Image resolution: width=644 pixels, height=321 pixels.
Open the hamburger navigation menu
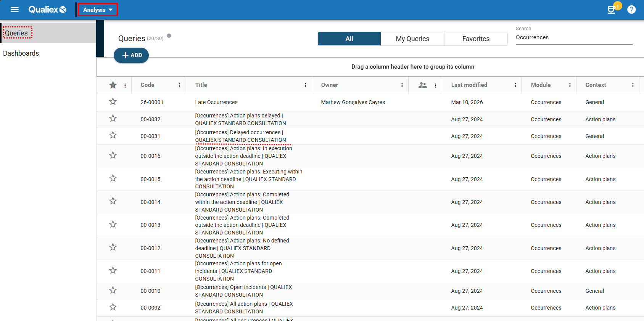pos(14,10)
